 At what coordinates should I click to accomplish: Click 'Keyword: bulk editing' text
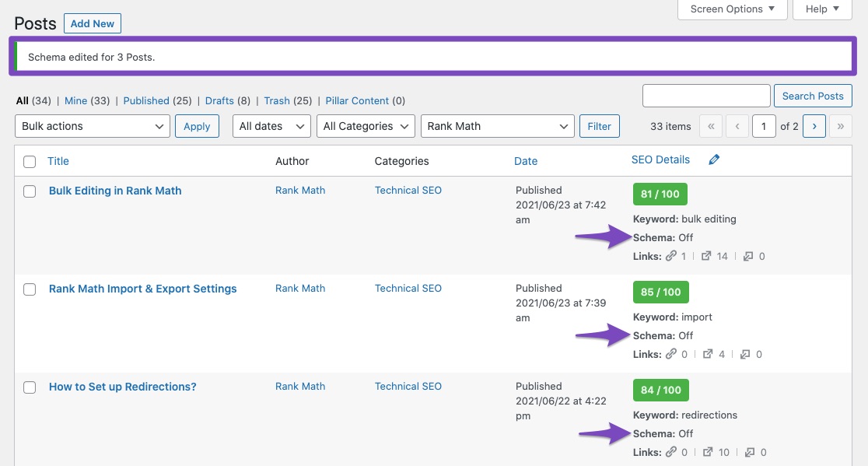(684, 219)
